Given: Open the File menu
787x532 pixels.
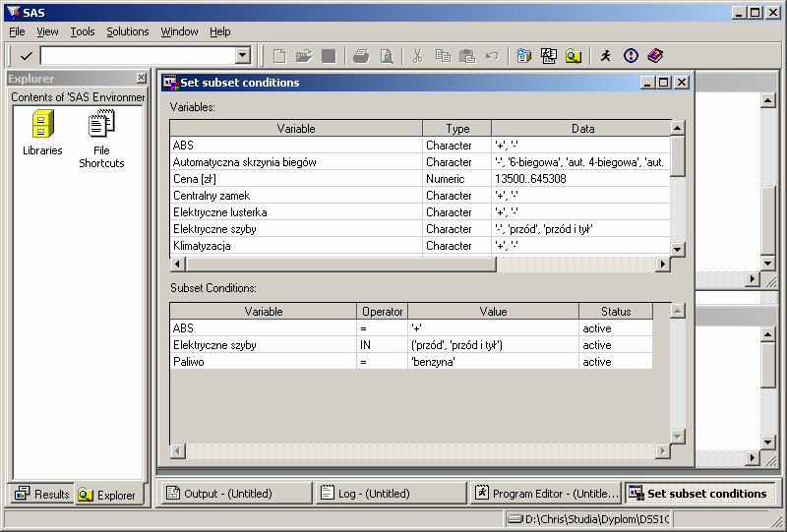Looking at the screenshot, I should [x=17, y=31].
